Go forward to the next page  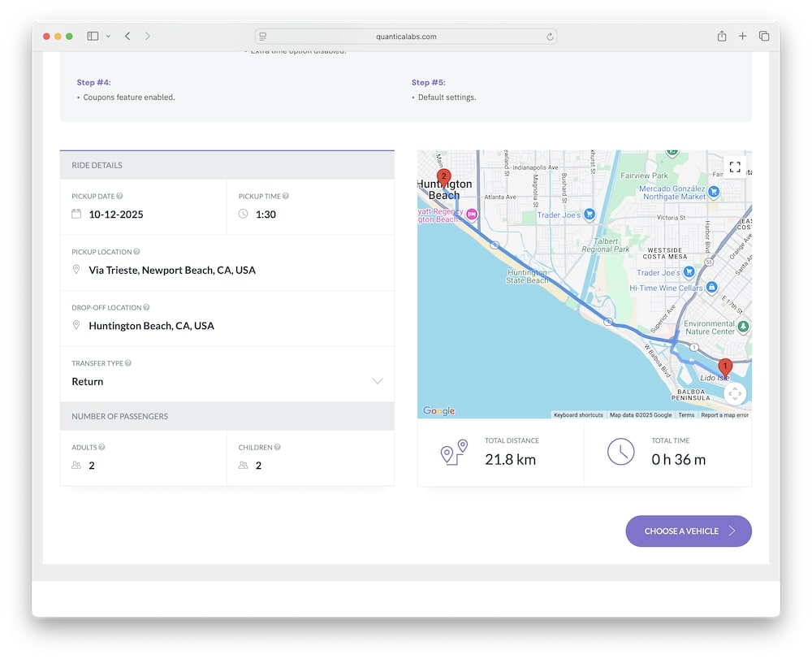pos(148,37)
